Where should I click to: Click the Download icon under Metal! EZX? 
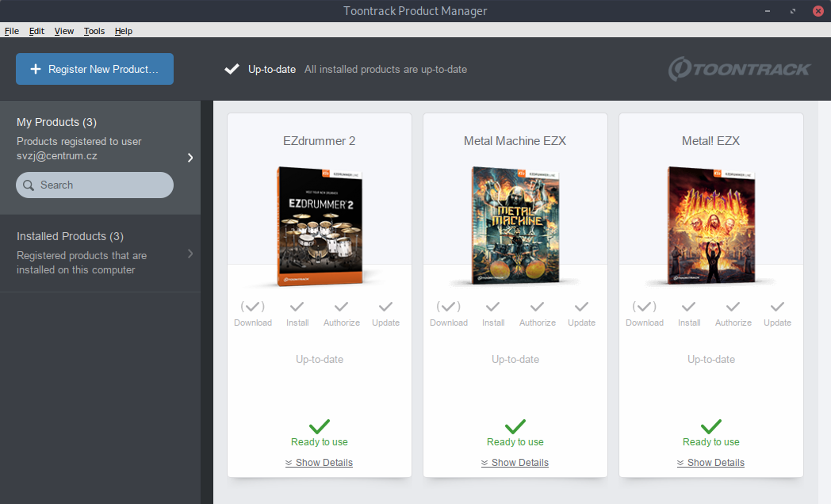coord(644,308)
